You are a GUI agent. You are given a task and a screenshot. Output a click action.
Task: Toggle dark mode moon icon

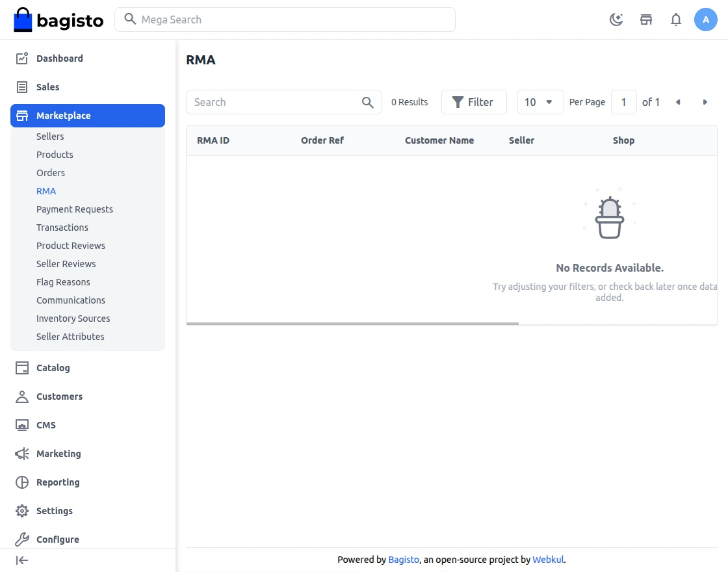[616, 19]
